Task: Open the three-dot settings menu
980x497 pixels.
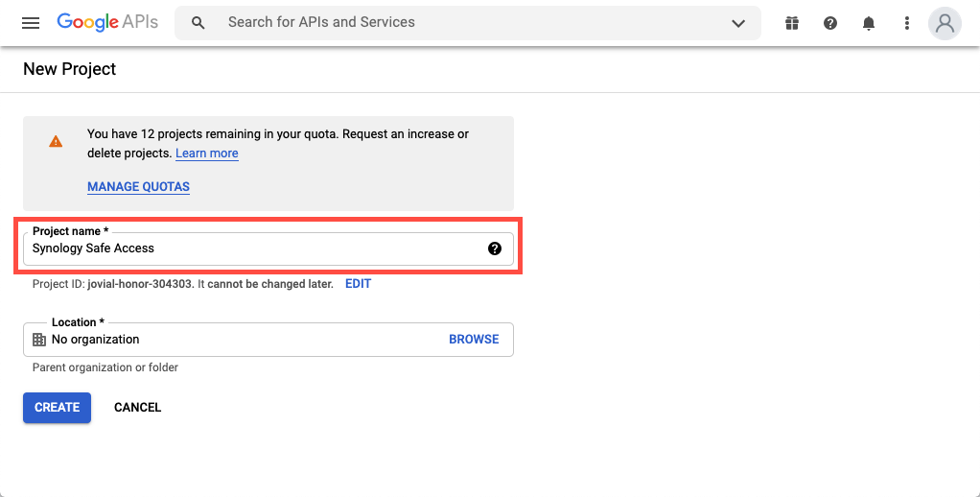Action: (907, 23)
